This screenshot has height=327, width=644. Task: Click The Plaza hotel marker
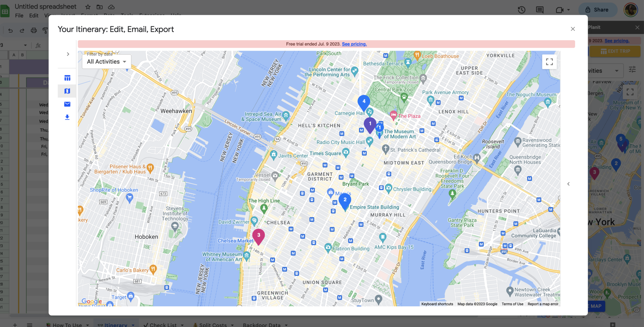(x=393, y=115)
